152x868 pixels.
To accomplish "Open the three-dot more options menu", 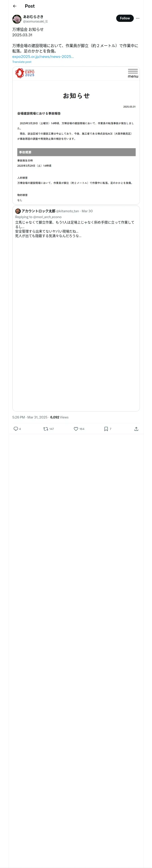I will (138, 18).
